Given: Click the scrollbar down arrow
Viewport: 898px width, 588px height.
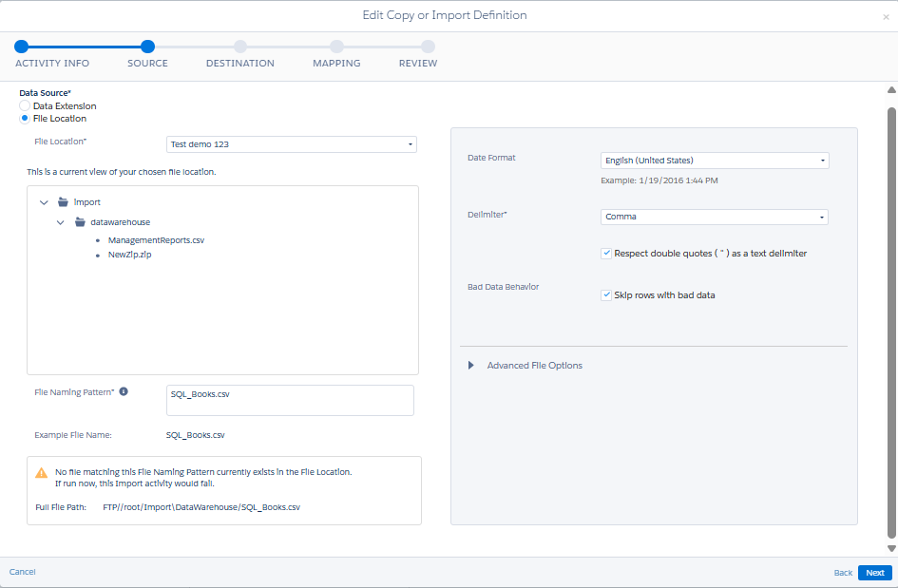Looking at the screenshot, I should point(891,548).
